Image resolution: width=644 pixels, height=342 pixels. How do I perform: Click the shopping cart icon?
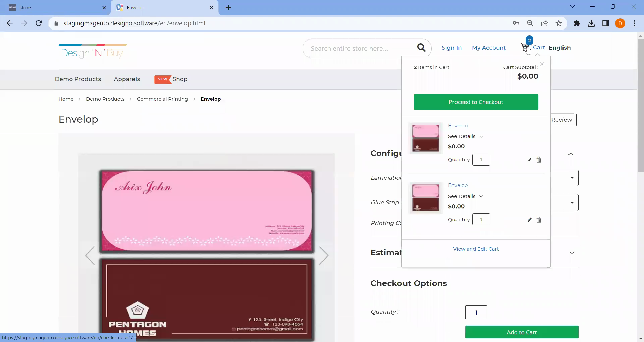point(525,47)
